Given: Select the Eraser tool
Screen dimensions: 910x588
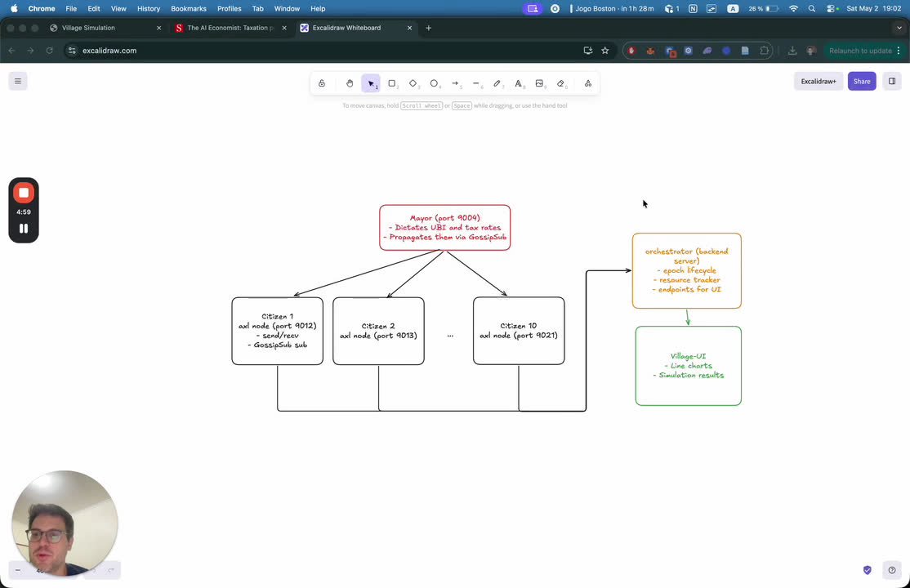Looking at the screenshot, I should pyautogui.click(x=560, y=83).
